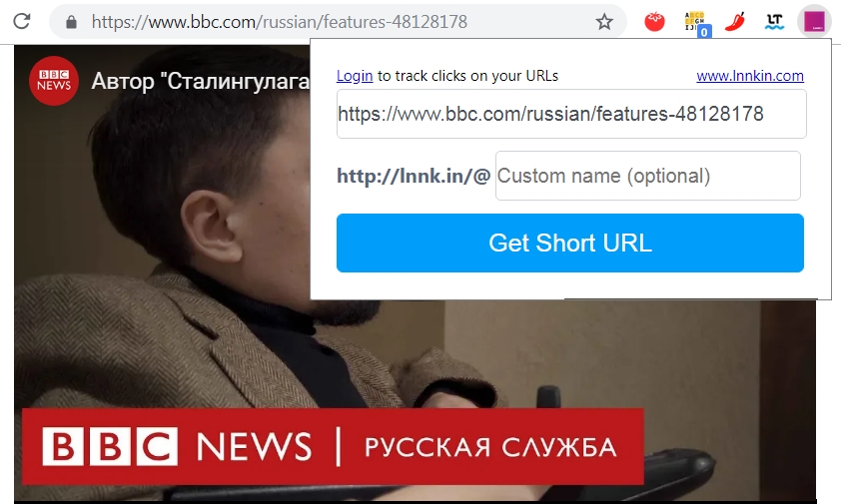The width and height of the screenshot is (841, 504).
Task: Open the chili pepper extension
Action: coord(735,22)
